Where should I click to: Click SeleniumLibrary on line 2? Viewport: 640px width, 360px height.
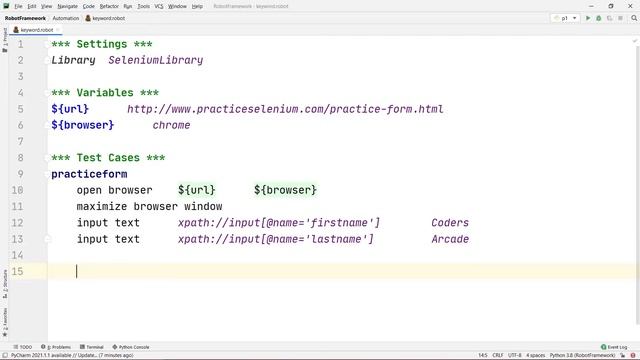click(x=156, y=60)
